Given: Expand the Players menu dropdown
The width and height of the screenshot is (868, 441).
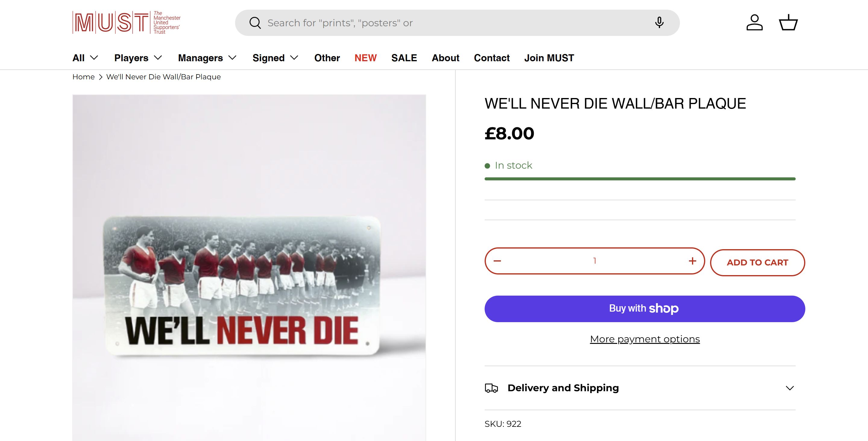Looking at the screenshot, I should pos(138,58).
